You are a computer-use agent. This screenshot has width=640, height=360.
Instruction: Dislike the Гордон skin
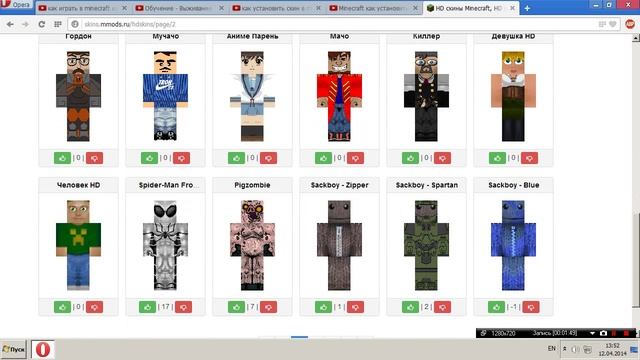(x=94, y=158)
